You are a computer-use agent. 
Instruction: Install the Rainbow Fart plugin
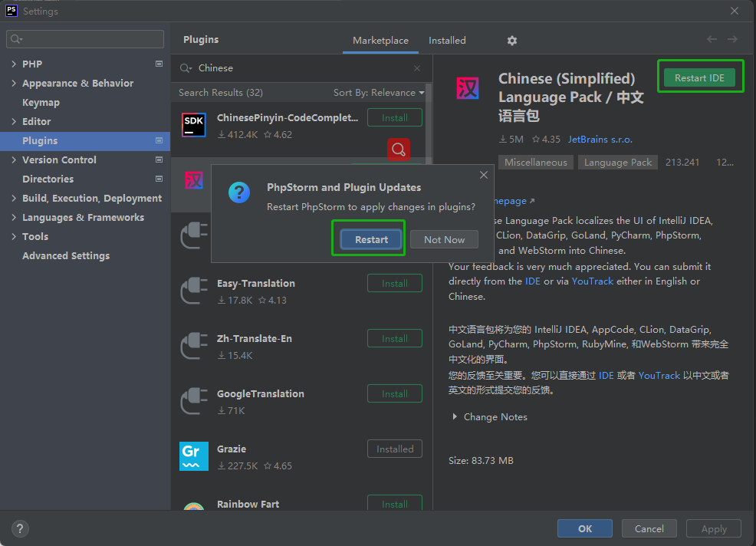pyautogui.click(x=394, y=503)
